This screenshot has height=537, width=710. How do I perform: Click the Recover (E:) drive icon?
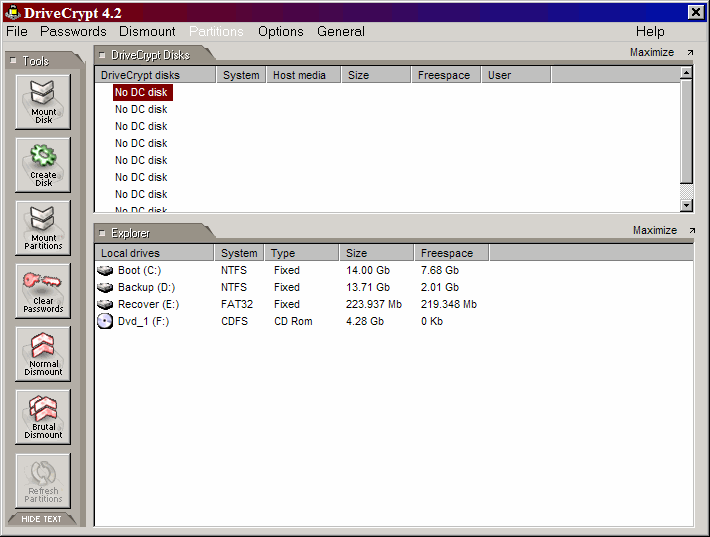coord(105,304)
